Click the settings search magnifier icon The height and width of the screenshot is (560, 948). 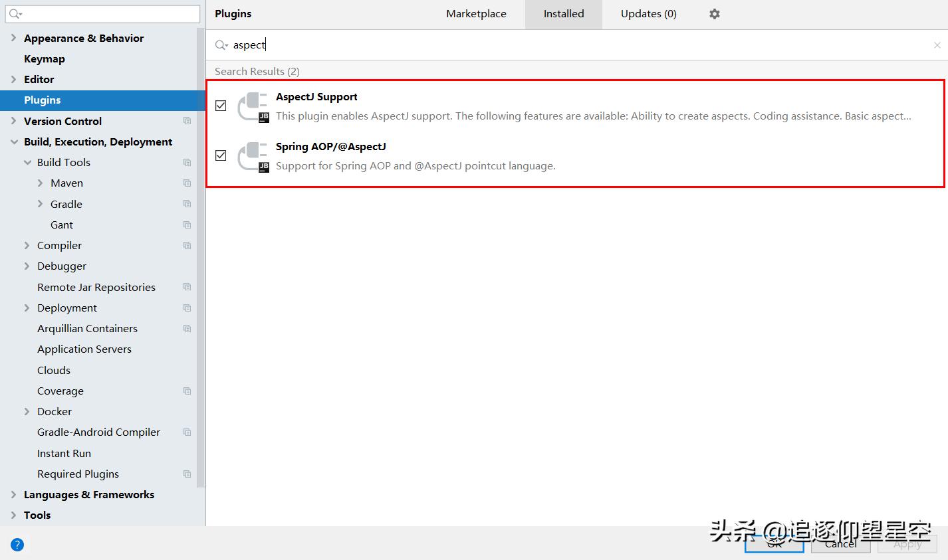15,14
